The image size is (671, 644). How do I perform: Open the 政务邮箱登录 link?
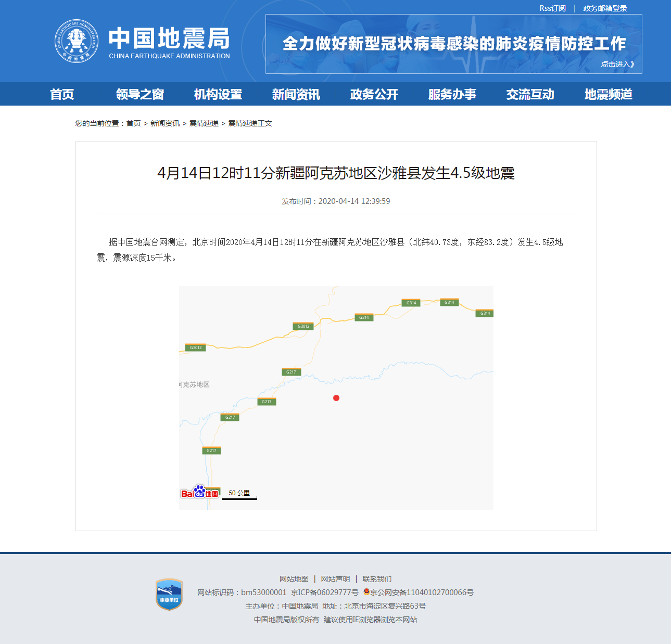click(x=605, y=8)
